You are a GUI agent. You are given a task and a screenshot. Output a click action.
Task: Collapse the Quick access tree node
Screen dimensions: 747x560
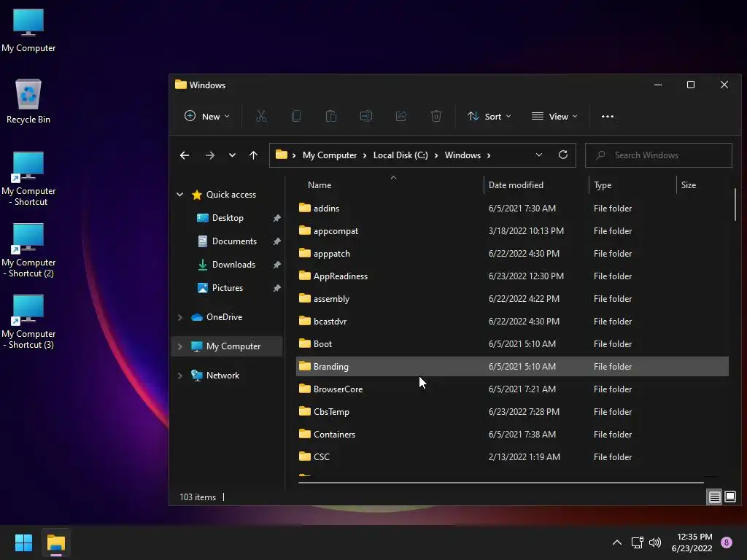180,194
